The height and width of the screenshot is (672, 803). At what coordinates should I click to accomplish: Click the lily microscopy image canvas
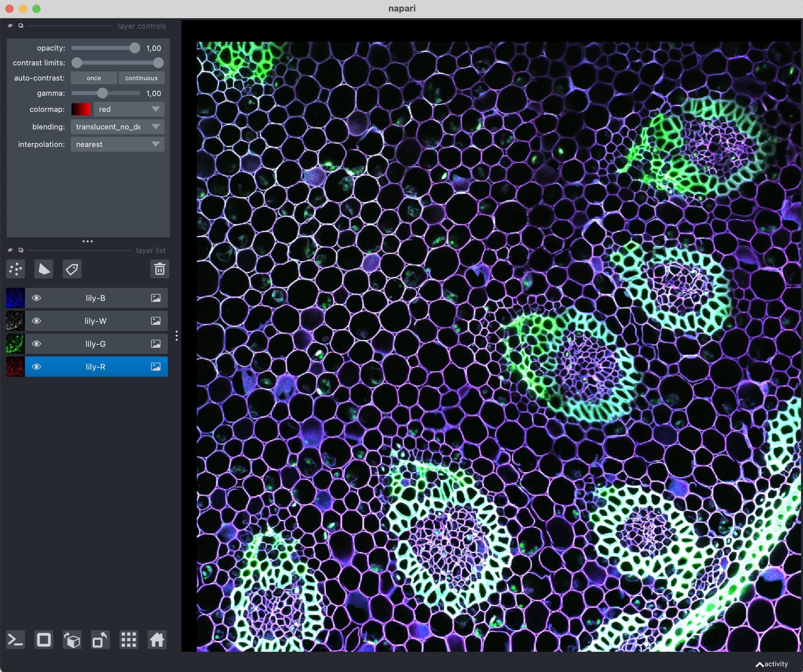click(498, 346)
